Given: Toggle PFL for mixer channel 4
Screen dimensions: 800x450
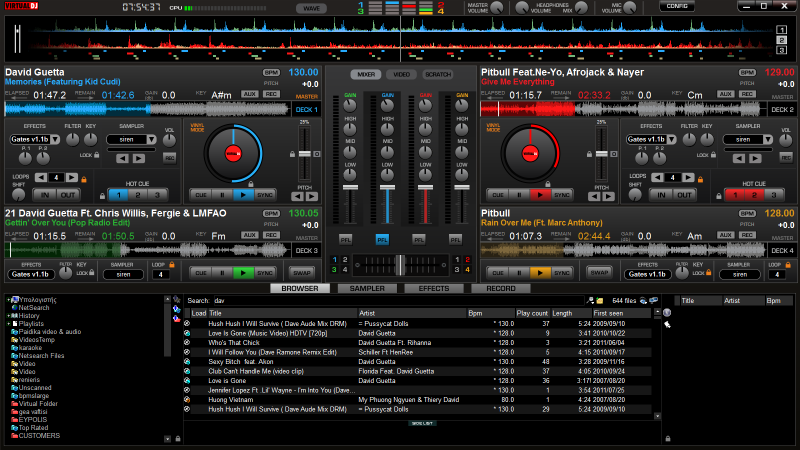Looking at the screenshot, I should [455, 240].
